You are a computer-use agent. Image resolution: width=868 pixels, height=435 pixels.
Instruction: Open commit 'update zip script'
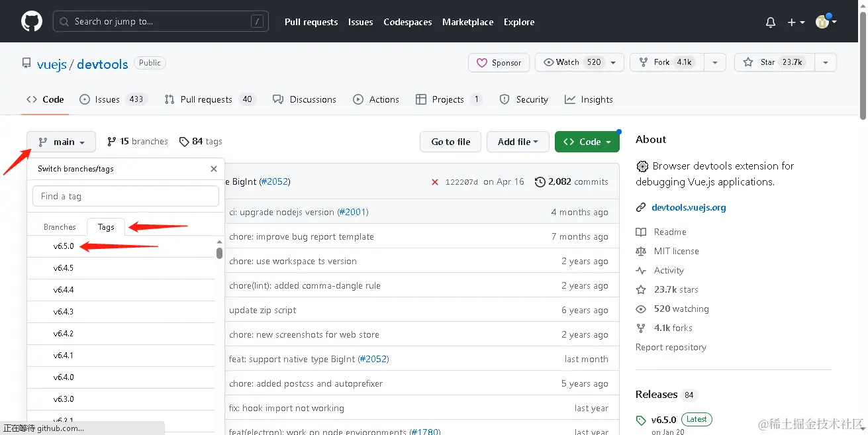[x=263, y=310]
